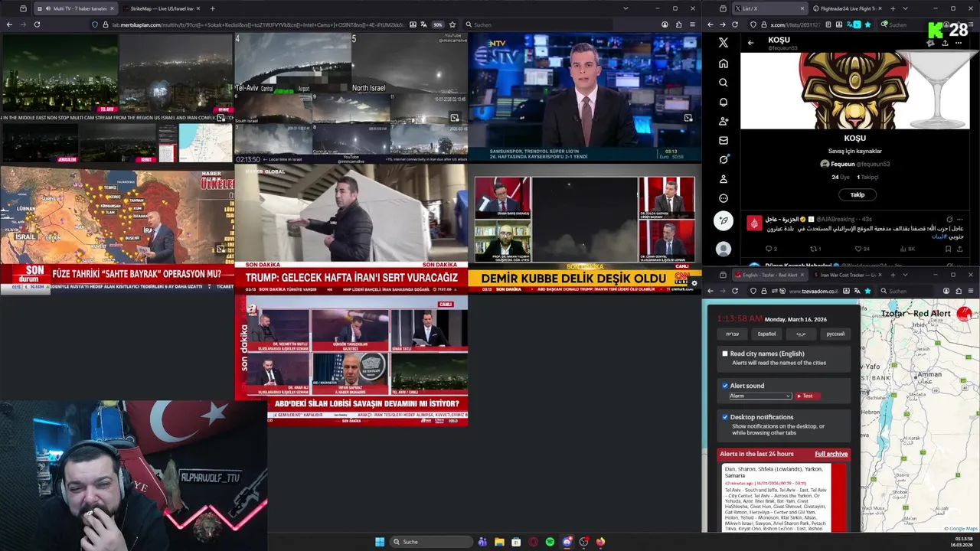The width and height of the screenshot is (980, 551).
Task: Click the Windows Start button
Action: pos(380,542)
